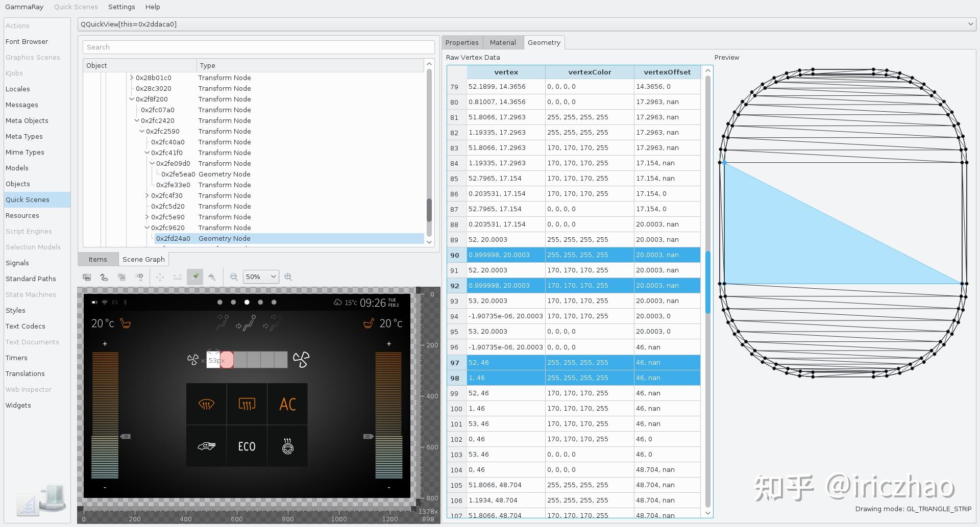Click the scene graph Search field
The height and width of the screenshot is (527, 980).
(259, 47)
